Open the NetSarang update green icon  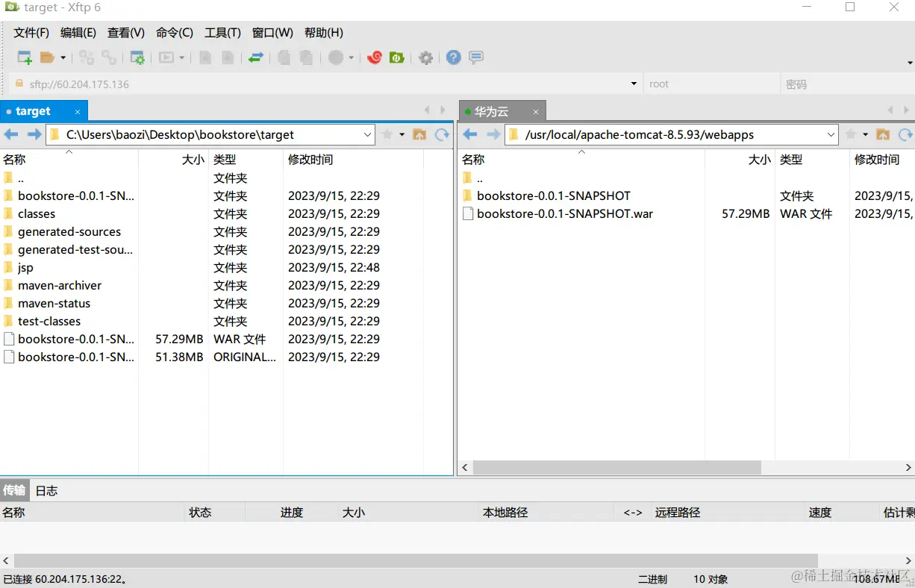(x=396, y=57)
